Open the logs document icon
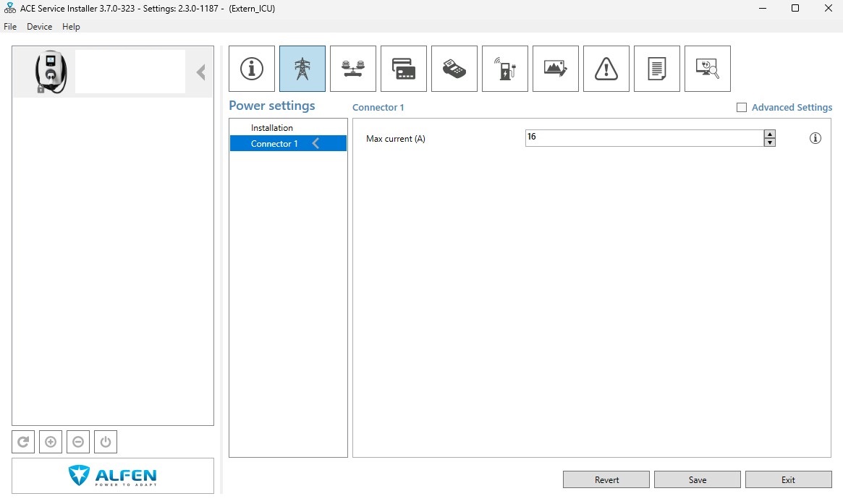Screen dimensions: 843x504 657,69
